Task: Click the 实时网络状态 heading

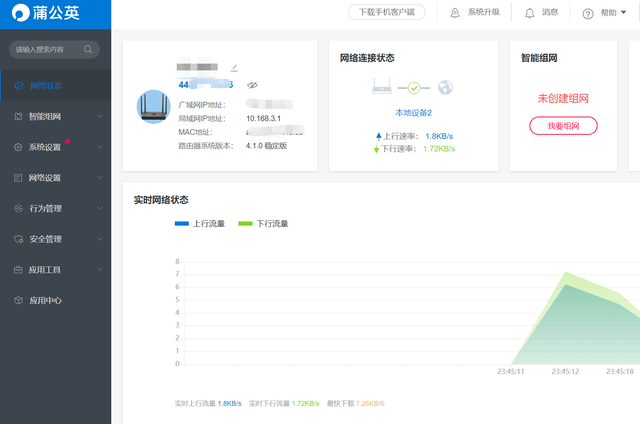Action: 161,200
